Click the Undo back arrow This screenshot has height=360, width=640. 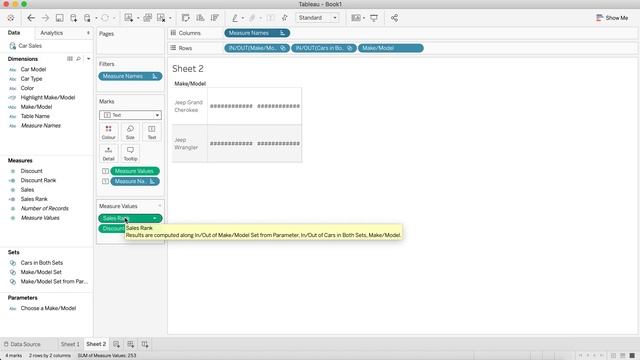(31, 18)
